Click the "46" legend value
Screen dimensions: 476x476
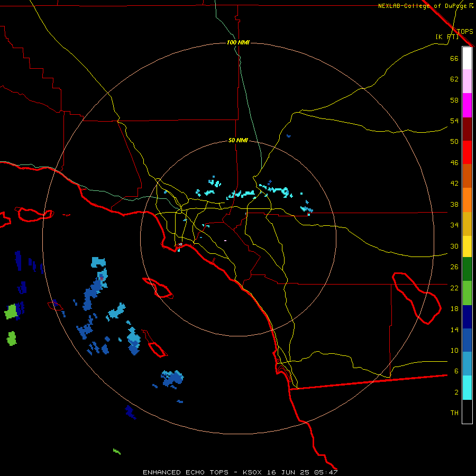pyautogui.click(x=454, y=163)
